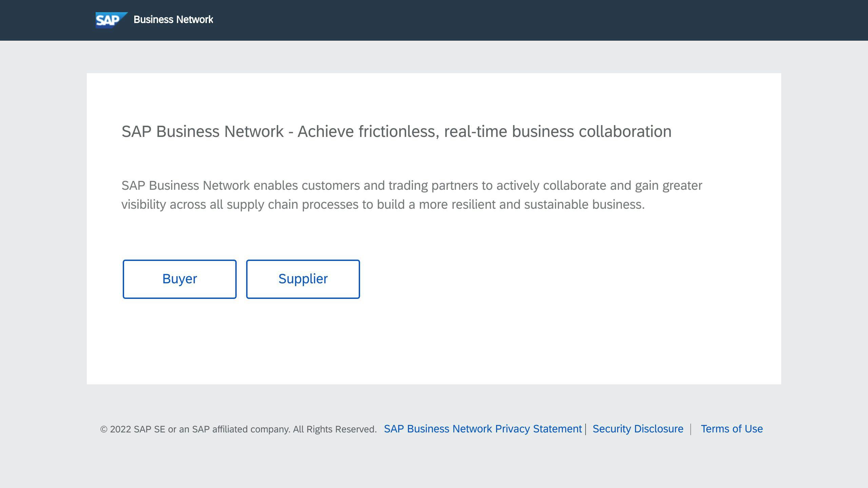The height and width of the screenshot is (488, 868).
Task: Open the SAP Business Network Privacy Statement link
Action: point(483,429)
